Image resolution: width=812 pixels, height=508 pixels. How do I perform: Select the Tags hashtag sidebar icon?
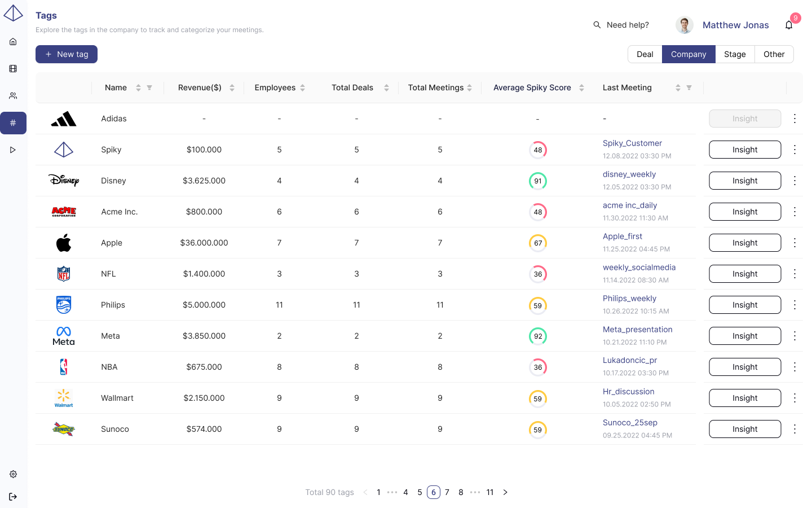pos(13,123)
